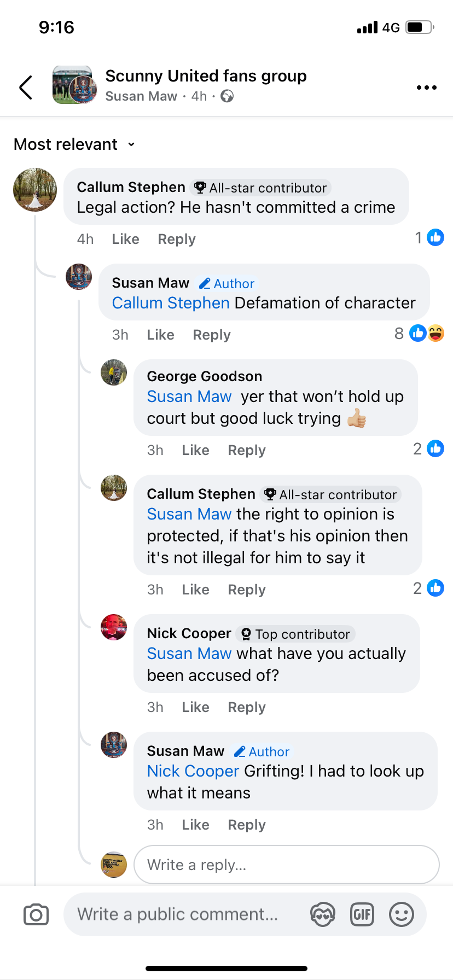The image size is (453, 980).
Task: Open the camera icon to attach photo
Action: coord(36,914)
